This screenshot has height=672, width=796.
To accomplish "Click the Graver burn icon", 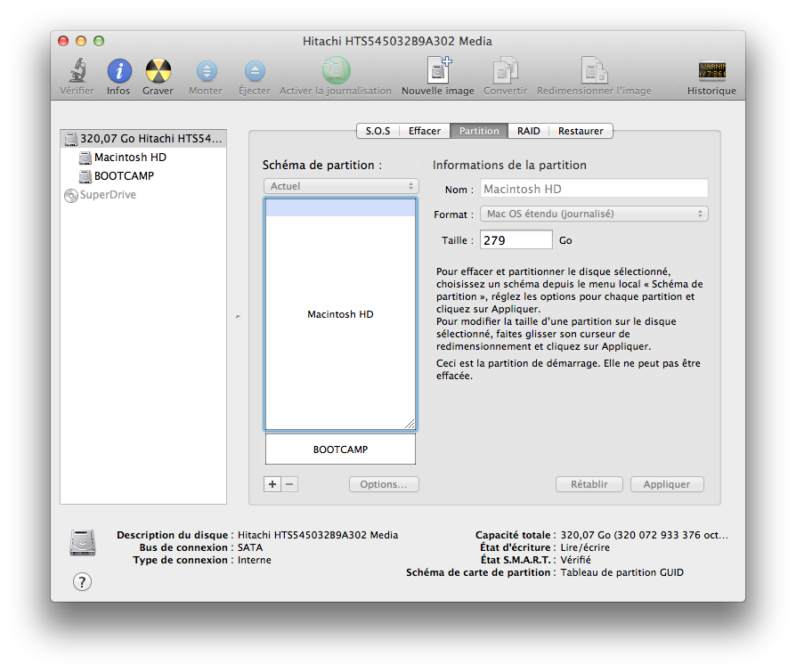I will 158,72.
